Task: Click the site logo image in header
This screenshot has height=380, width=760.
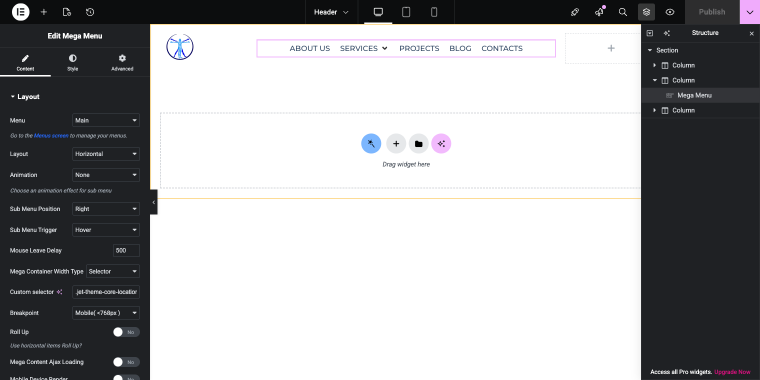Action: point(180,47)
